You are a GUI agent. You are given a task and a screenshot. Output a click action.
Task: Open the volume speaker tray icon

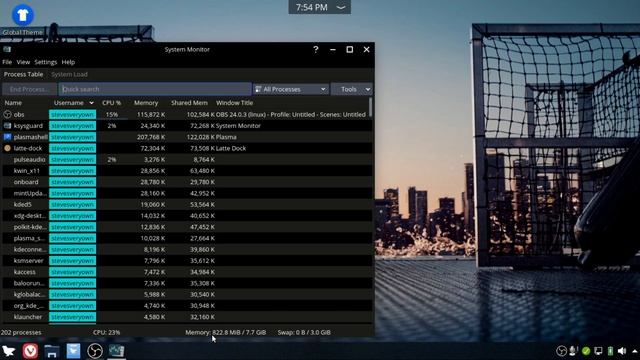pos(622,351)
